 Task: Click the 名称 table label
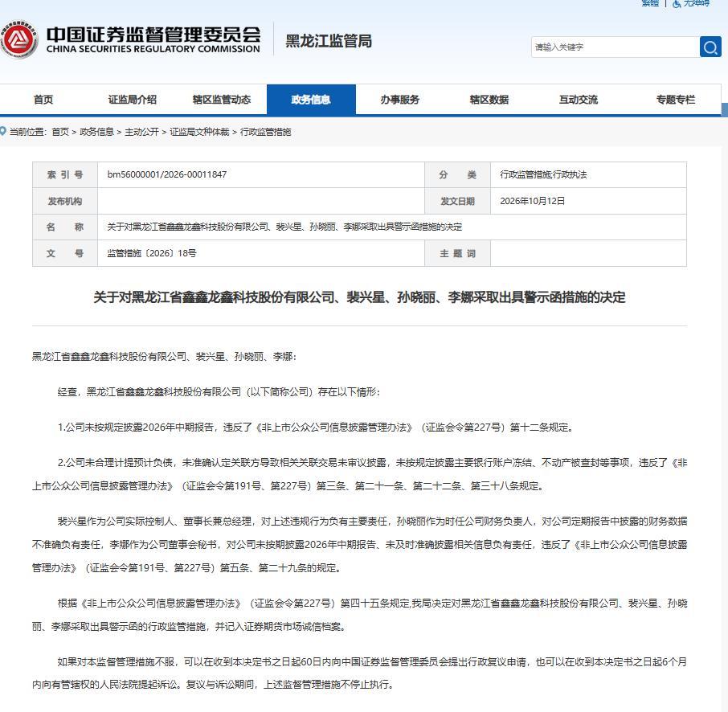pos(65,227)
